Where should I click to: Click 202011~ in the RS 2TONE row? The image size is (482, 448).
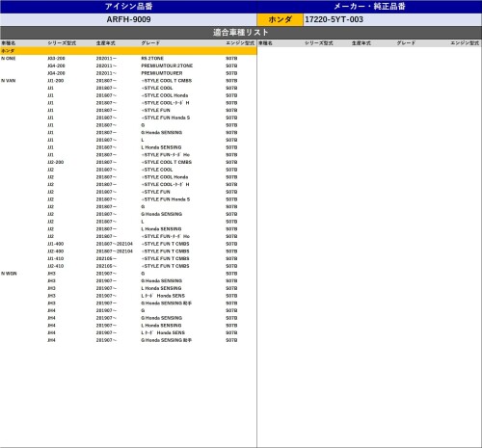(106, 59)
